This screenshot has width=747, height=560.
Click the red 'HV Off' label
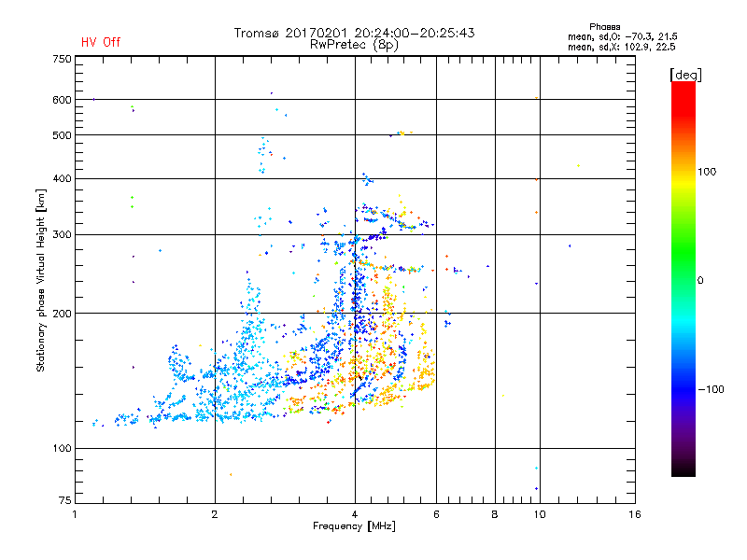101,42
